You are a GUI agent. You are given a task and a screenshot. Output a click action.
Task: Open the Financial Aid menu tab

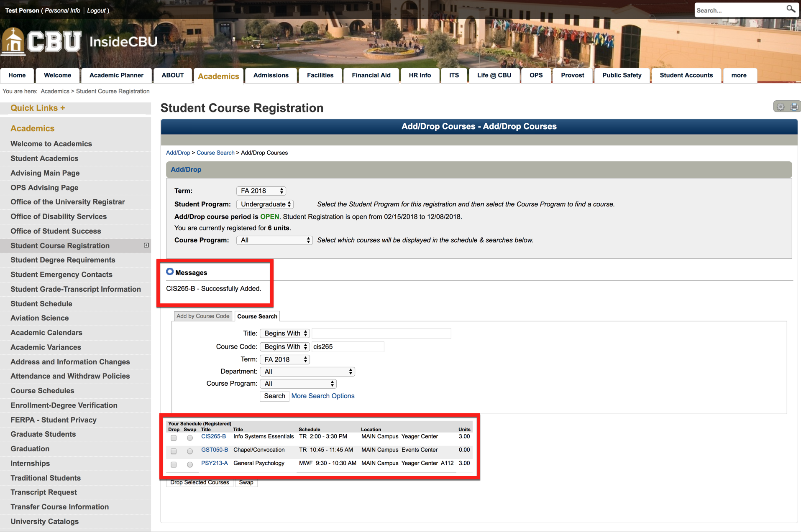tap(371, 75)
